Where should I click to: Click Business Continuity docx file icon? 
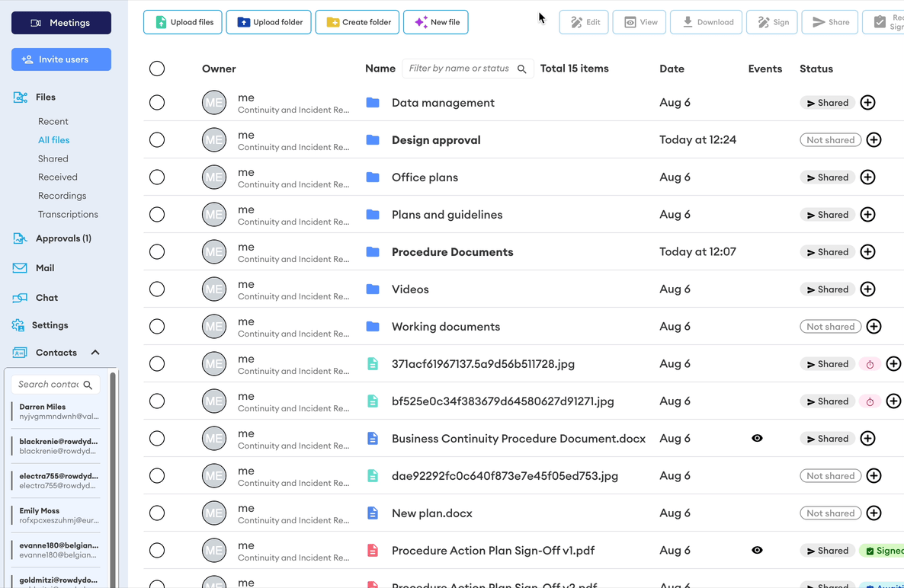coord(373,438)
